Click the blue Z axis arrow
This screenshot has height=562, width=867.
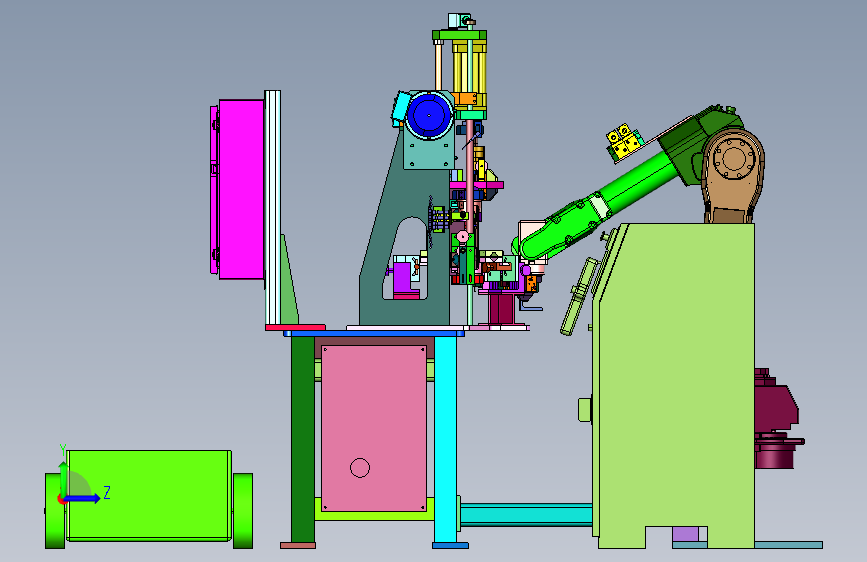pos(83,498)
